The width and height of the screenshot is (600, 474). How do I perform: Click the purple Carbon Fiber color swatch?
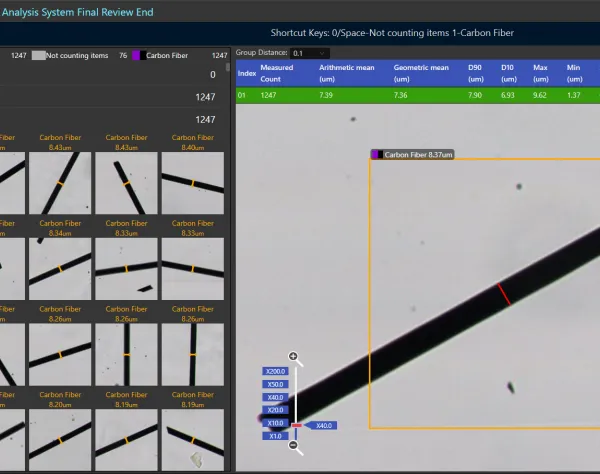pos(136,55)
